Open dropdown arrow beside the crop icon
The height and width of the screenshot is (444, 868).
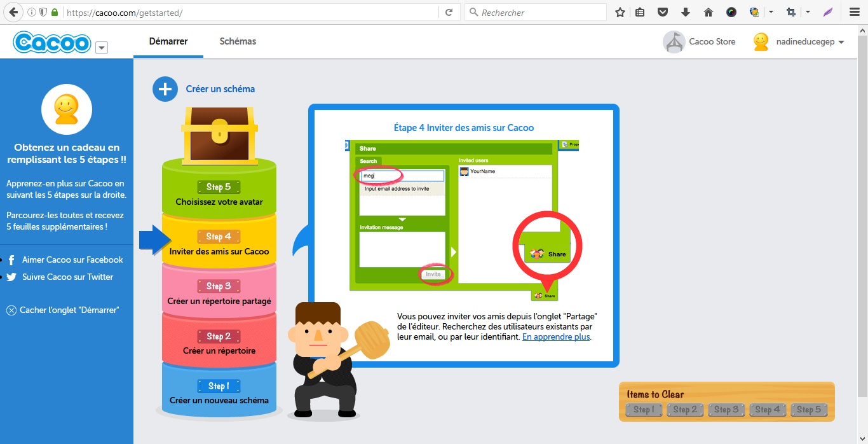[x=808, y=12]
